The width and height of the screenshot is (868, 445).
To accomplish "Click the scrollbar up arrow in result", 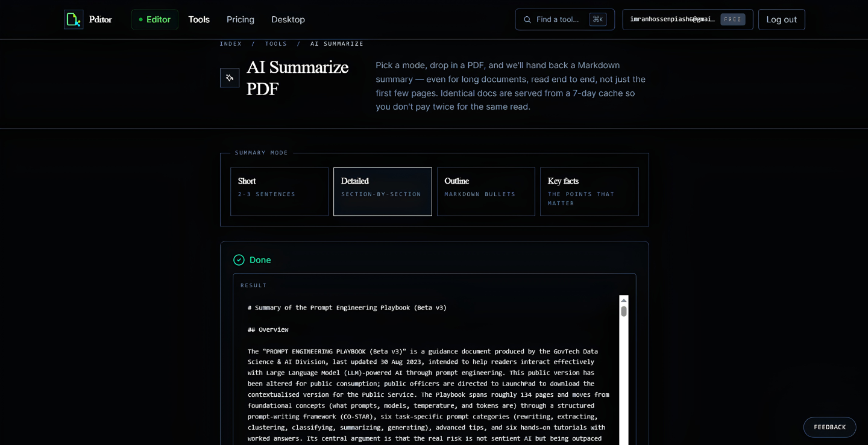I will (x=624, y=299).
